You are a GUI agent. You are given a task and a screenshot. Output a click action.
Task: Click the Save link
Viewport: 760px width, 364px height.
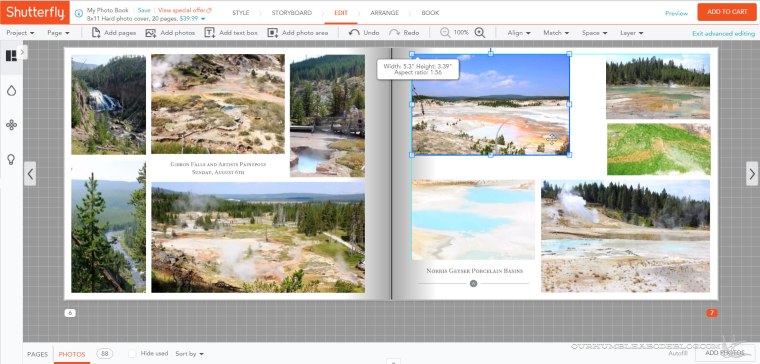(x=144, y=10)
